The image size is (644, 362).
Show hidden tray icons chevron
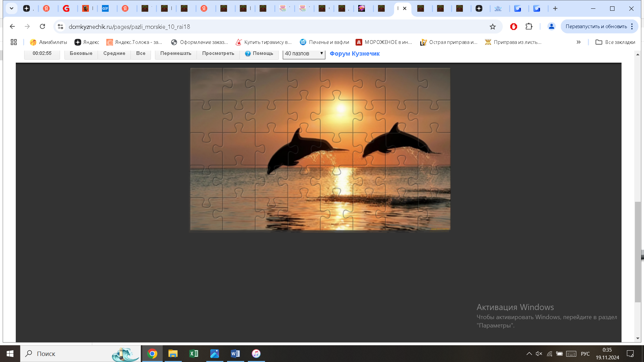pos(529,354)
